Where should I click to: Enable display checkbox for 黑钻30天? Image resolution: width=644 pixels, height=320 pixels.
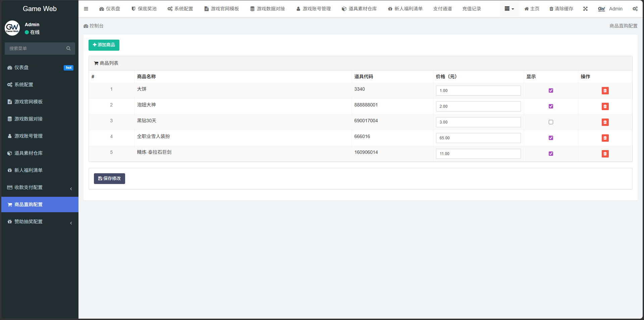[x=551, y=122]
